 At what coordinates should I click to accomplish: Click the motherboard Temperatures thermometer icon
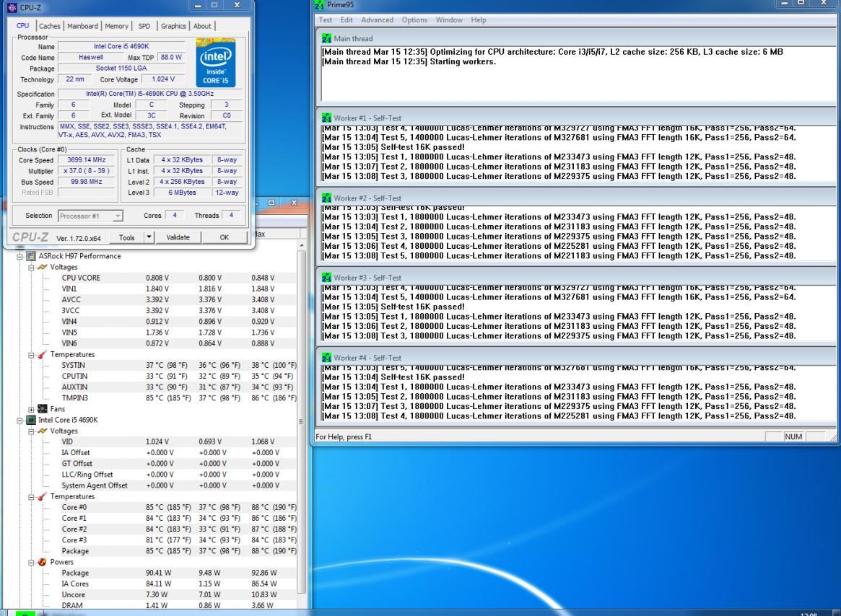coord(43,354)
